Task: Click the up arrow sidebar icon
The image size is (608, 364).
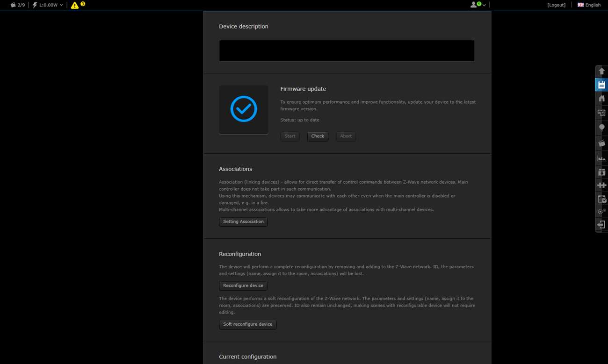Action: click(x=601, y=71)
